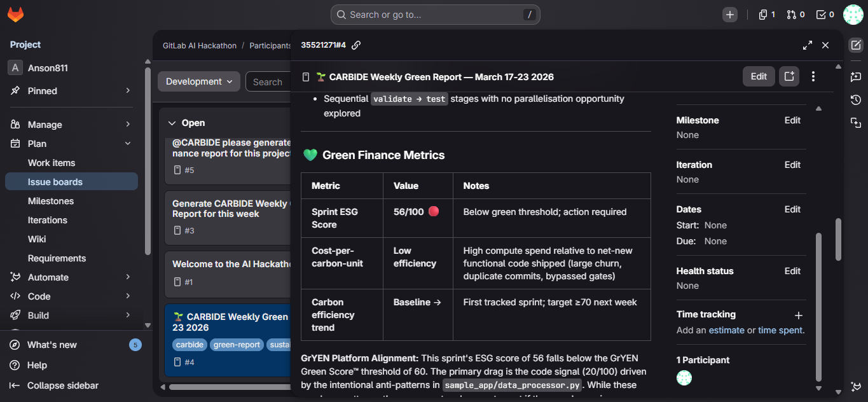Click the What's new notification badge 5

pyautogui.click(x=135, y=345)
